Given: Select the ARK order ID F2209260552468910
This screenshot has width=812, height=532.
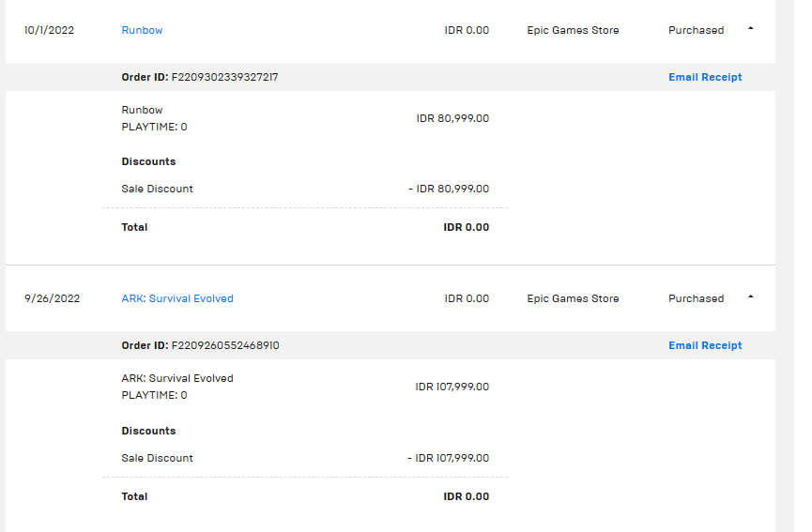Looking at the screenshot, I should (x=225, y=345).
